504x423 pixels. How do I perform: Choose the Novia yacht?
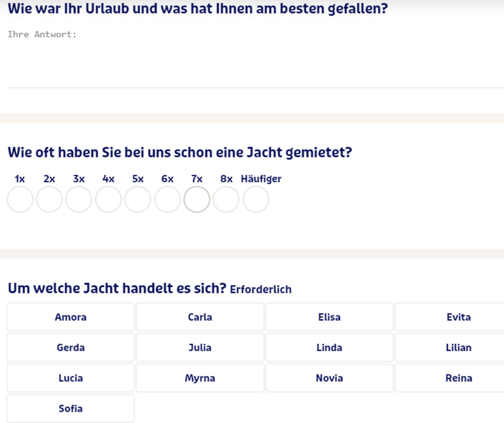(329, 378)
